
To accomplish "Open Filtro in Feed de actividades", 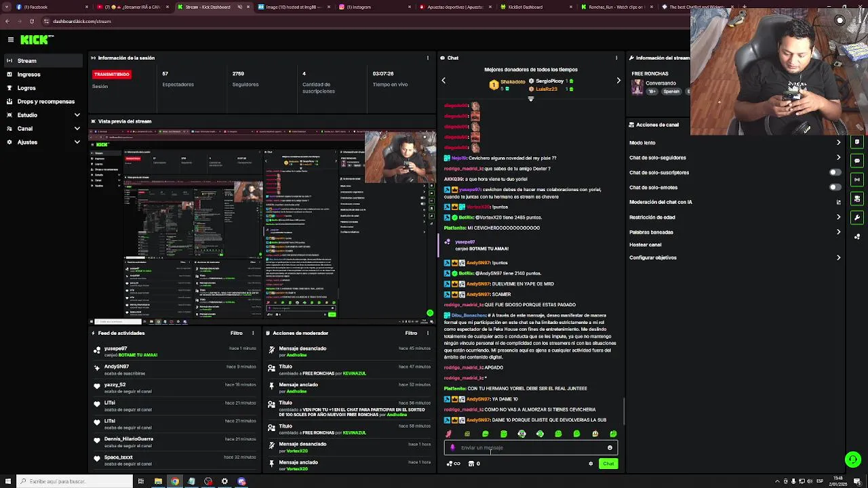I will pos(236,333).
